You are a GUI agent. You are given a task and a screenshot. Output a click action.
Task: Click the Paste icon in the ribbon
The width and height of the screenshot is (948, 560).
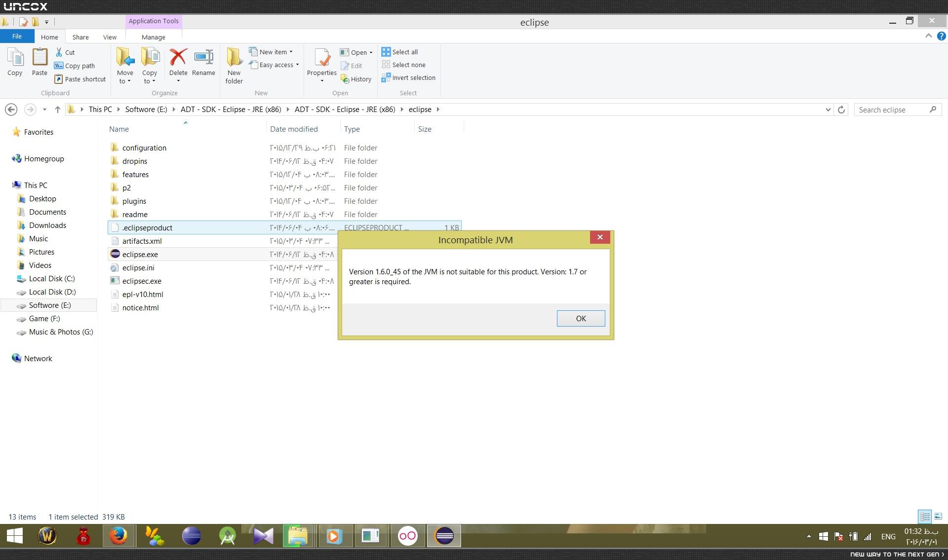39,62
